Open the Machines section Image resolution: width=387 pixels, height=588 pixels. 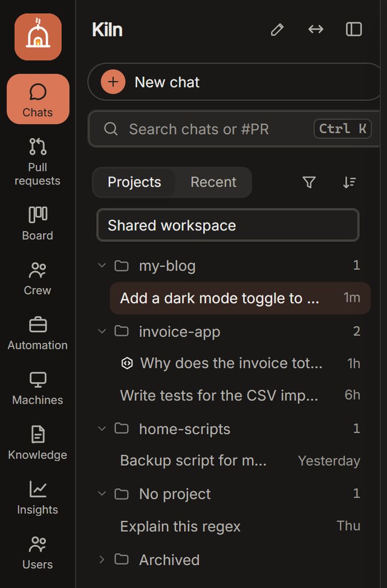point(37,388)
